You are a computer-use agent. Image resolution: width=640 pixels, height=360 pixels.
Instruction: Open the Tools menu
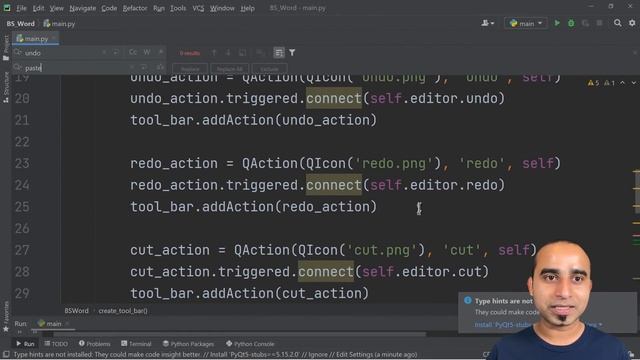pos(178,8)
